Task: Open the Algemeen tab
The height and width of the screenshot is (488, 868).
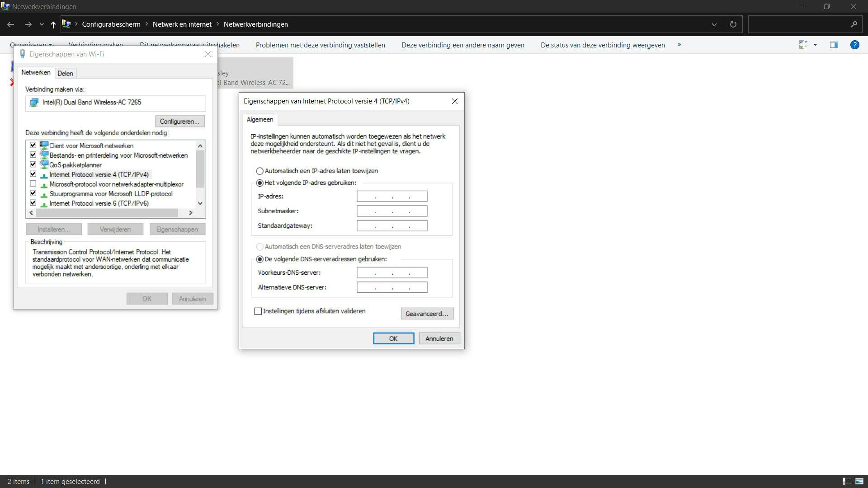Action: point(260,120)
